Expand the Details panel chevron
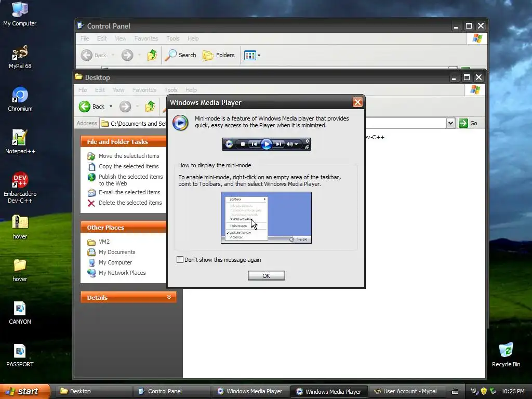The height and width of the screenshot is (399, 532). click(x=169, y=297)
